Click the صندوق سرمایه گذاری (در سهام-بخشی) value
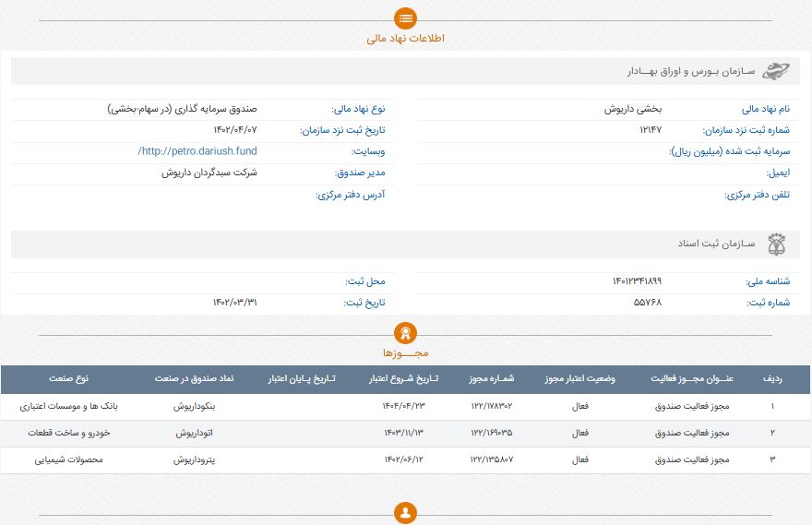This screenshot has height=525, width=812. click(x=183, y=109)
